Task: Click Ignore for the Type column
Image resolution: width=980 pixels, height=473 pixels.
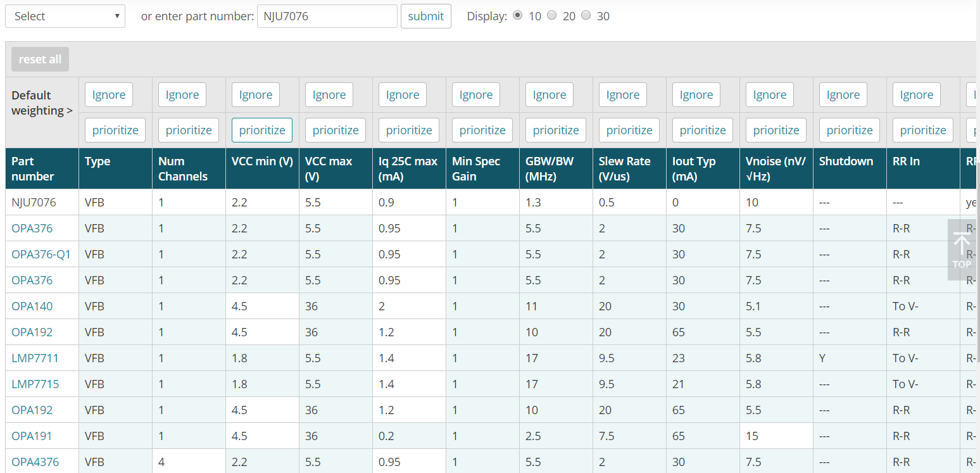Action: [x=109, y=95]
